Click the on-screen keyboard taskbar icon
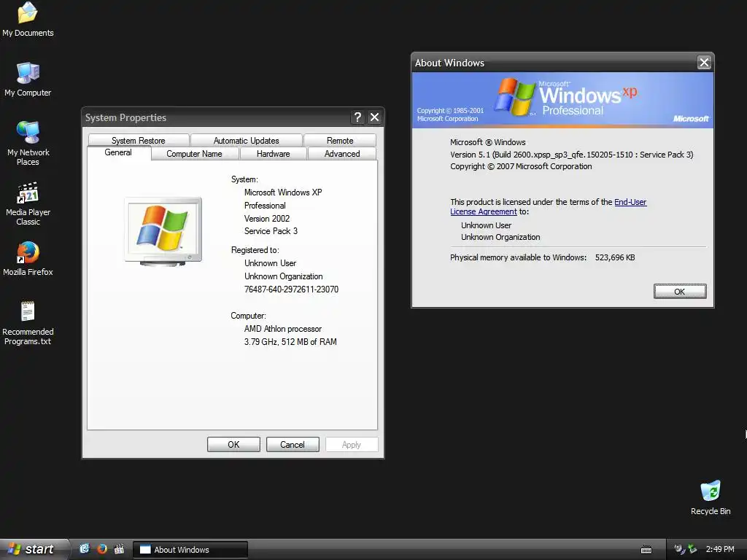The height and width of the screenshot is (560, 747). [x=646, y=550]
